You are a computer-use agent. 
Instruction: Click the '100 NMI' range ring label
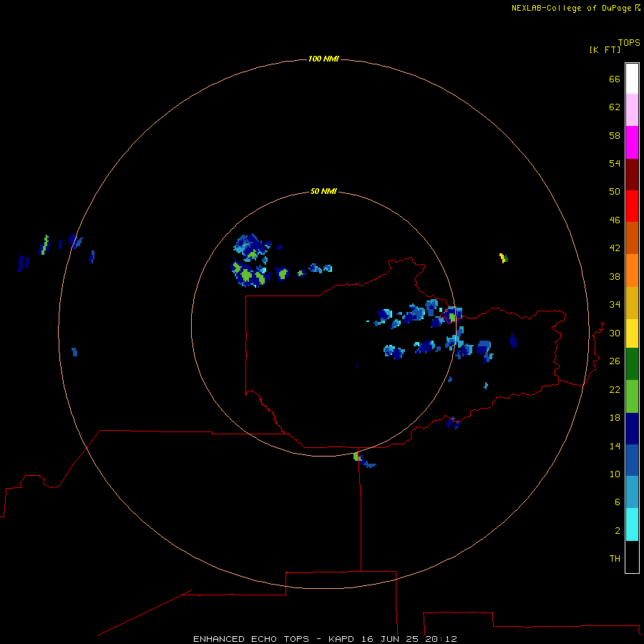323,59
